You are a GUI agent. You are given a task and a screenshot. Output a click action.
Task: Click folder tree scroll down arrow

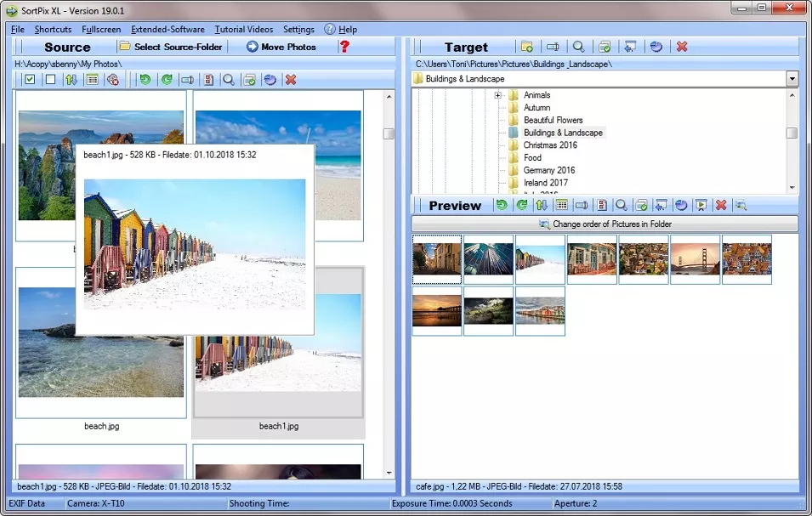click(792, 187)
